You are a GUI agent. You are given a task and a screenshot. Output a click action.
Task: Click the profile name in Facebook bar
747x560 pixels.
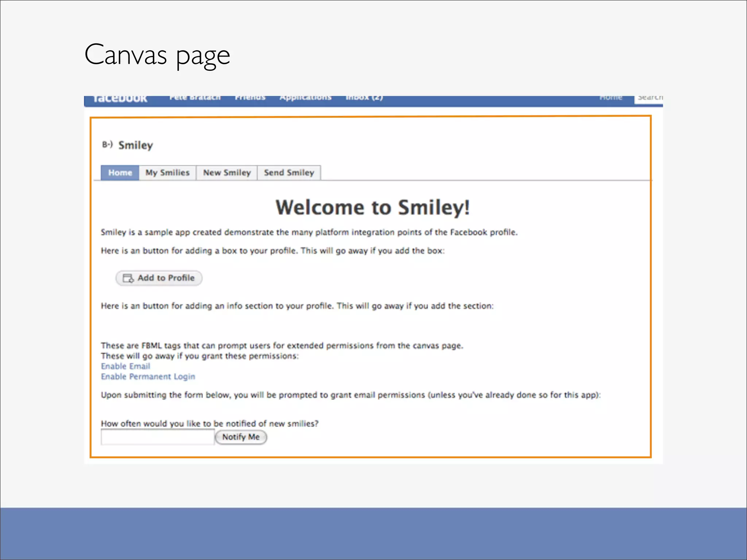click(x=195, y=98)
